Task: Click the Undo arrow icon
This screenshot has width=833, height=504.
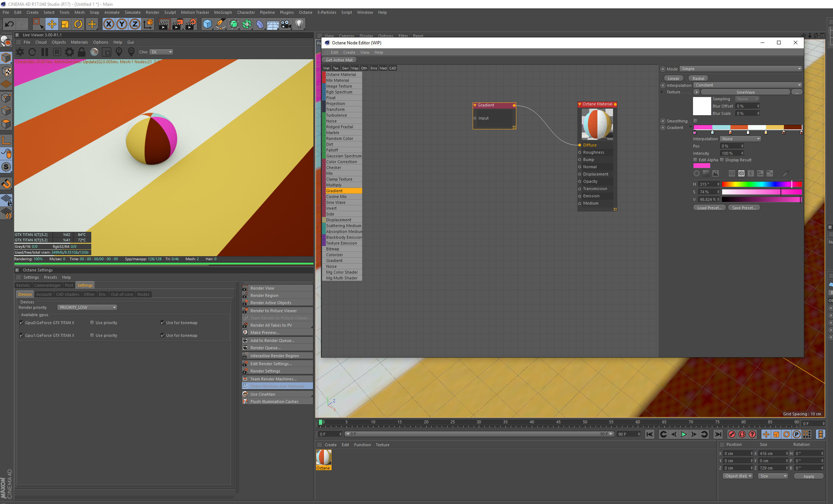Action: point(9,24)
